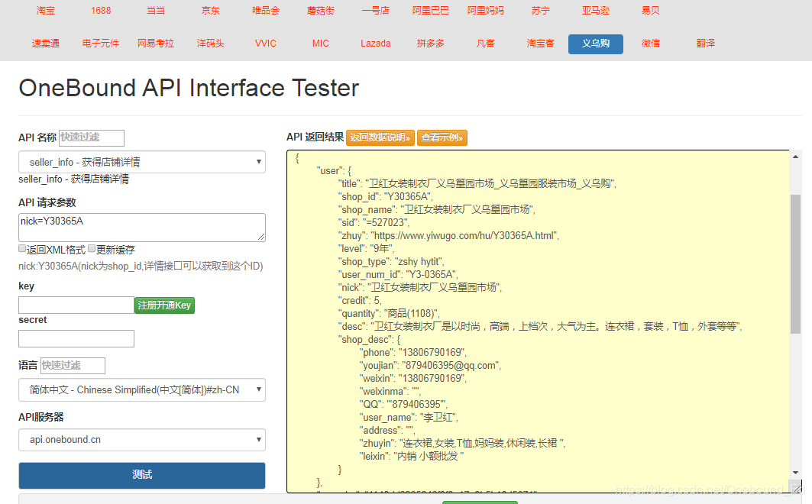Expand the seller_info API name dropdown
This screenshot has width=812, height=504.
(142, 162)
